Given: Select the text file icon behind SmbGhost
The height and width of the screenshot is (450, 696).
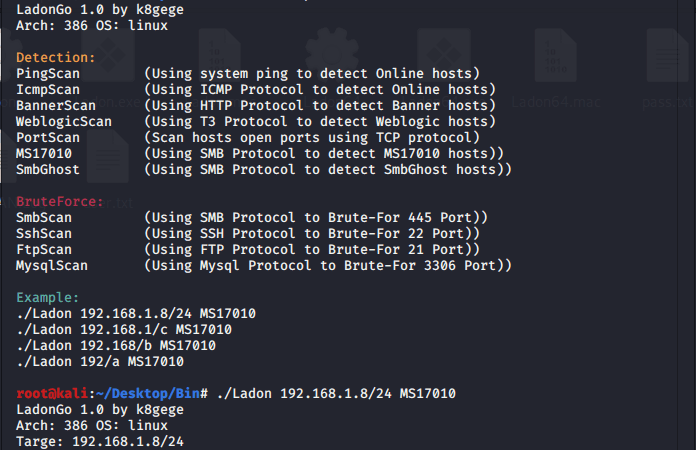Looking at the screenshot, I should pos(108,156).
